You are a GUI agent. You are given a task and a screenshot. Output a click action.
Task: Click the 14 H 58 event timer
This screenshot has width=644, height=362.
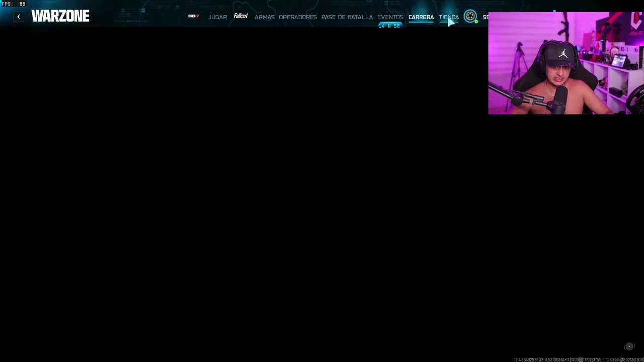[x=389, y=26]
